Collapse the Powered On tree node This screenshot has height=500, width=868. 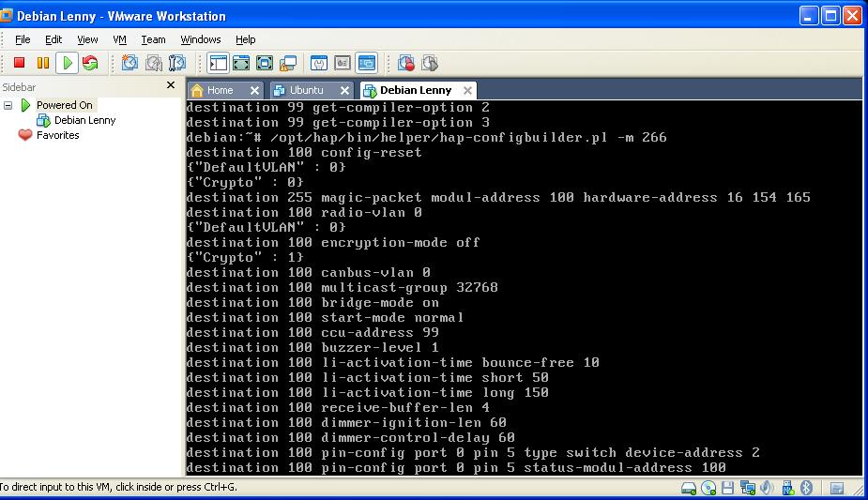click(8, 105)
